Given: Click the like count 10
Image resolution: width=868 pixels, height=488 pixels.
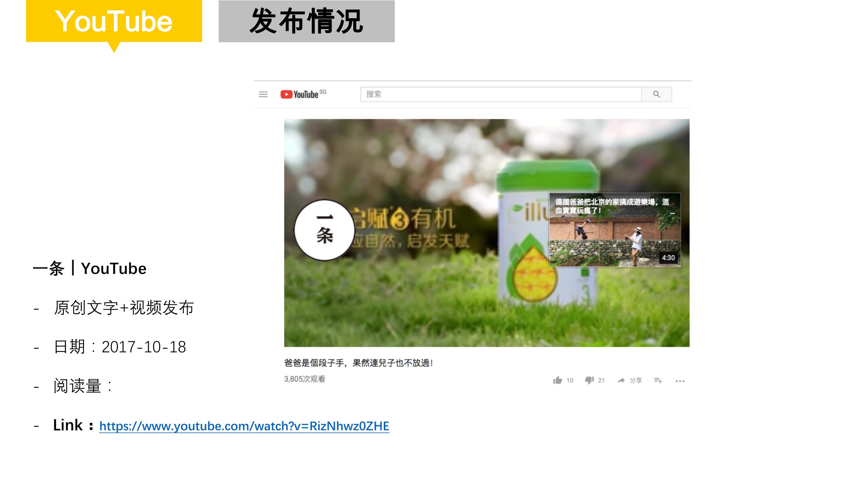Looking at the screenshot, I should click(x=570, y=381).
